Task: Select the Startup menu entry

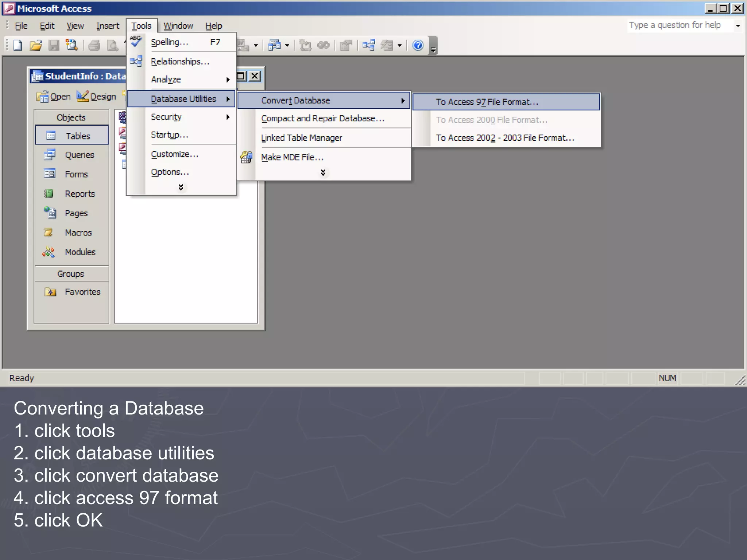Action: coord(181,135)
